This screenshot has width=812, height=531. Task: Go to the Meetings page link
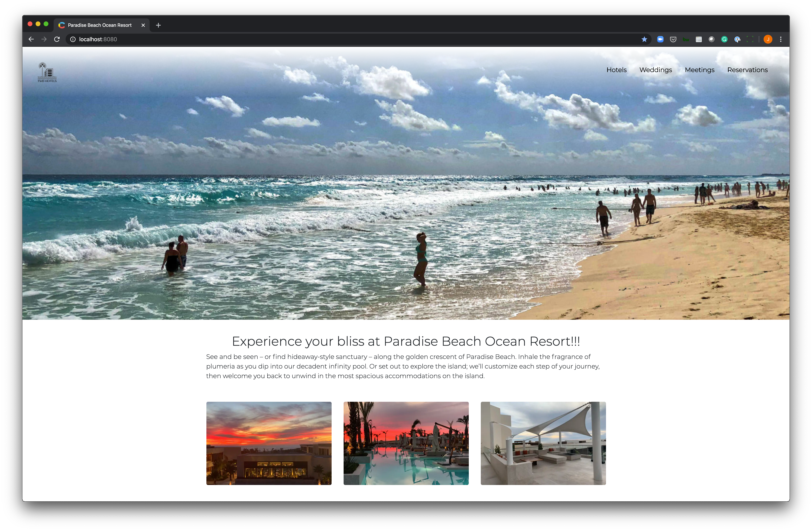[x=699, y=70]
